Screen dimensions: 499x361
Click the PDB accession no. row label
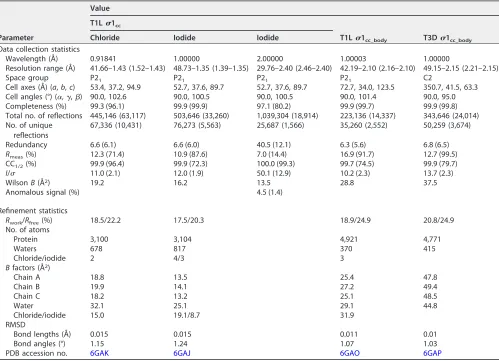click(x=36, y=353)
